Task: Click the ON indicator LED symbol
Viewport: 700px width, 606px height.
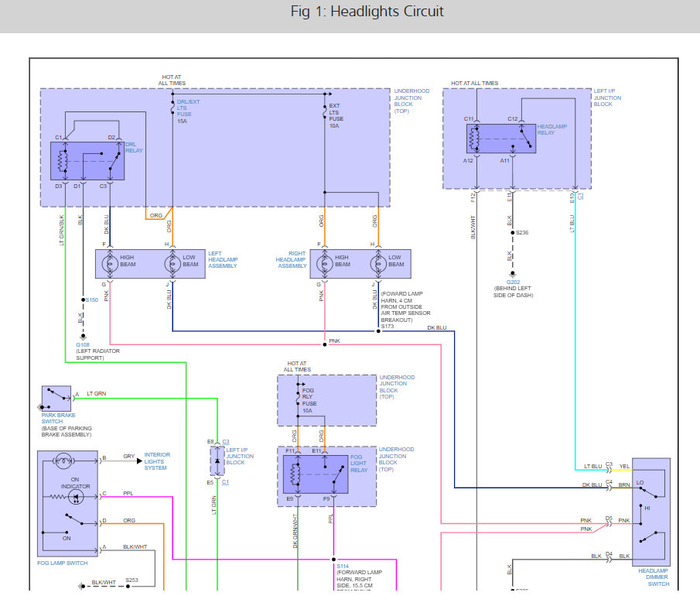Action: click(76, 497)
